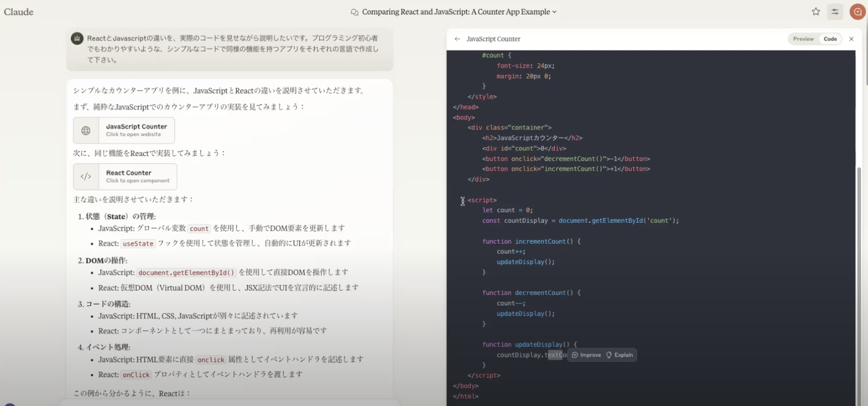Open the chat controls sliders icon

[x=835, y=11]
